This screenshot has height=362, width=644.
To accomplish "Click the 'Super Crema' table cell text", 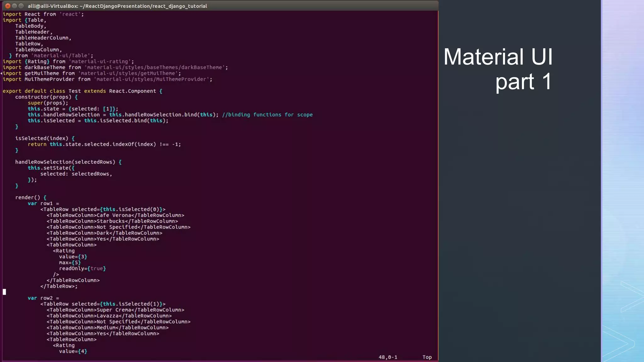I will [114, 310].
